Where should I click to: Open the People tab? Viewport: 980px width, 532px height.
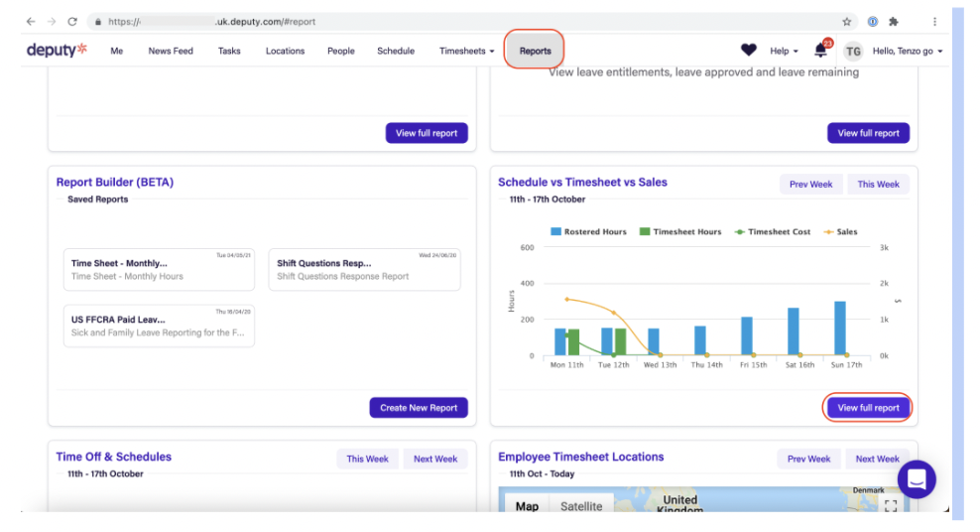[340, 51]
